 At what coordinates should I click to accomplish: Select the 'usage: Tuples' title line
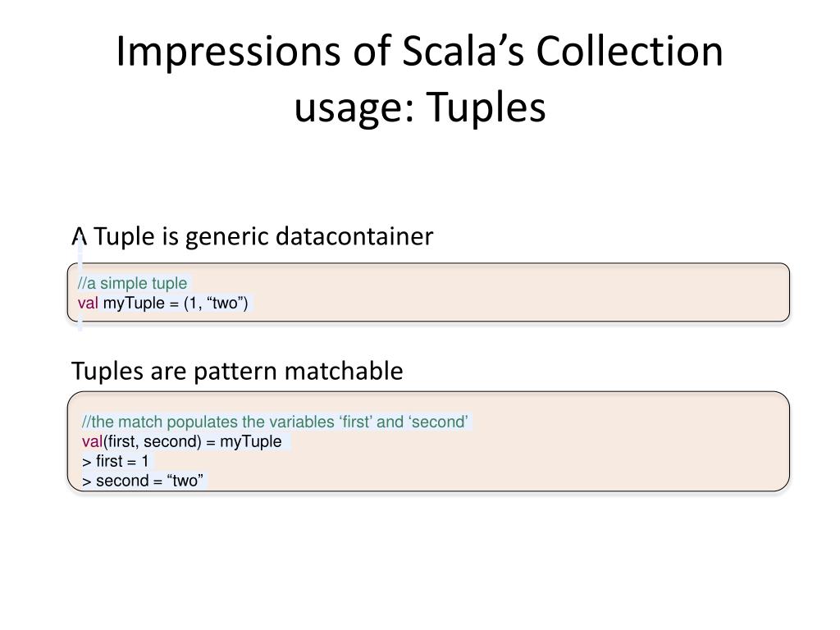pos(419,107)
